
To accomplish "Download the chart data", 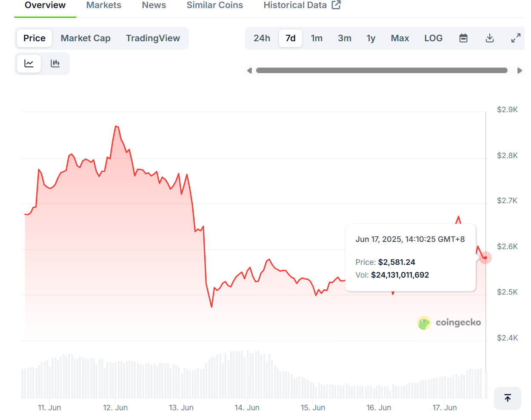I will [490, 38].
